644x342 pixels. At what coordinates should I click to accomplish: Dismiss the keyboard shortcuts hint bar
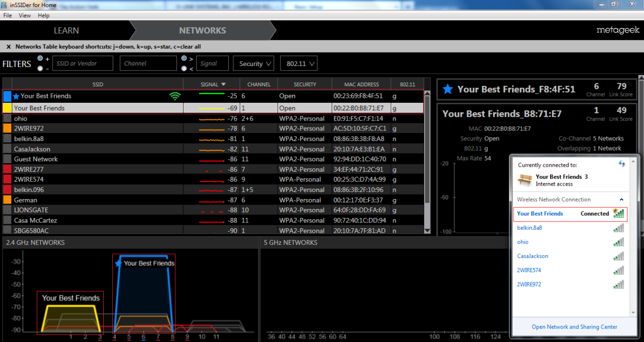click(x=8, y=47)
